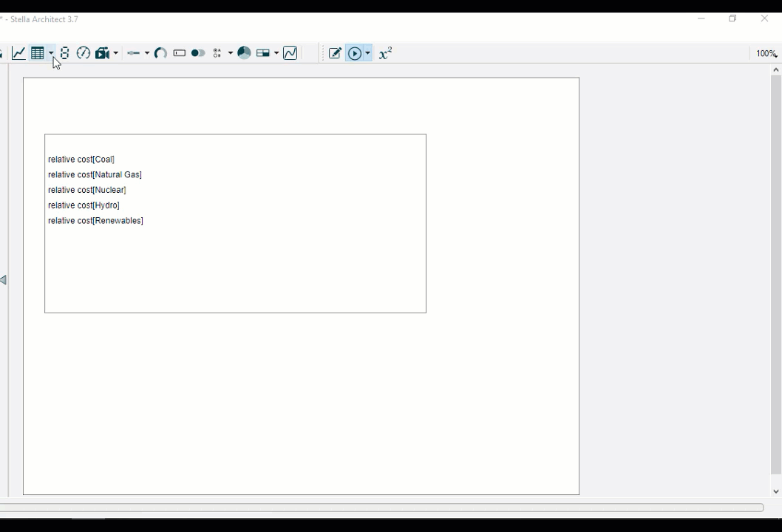The width and height of the screenshot is (782, 532).
Task: Open the x-squared equation view
Action: (385, 53)
